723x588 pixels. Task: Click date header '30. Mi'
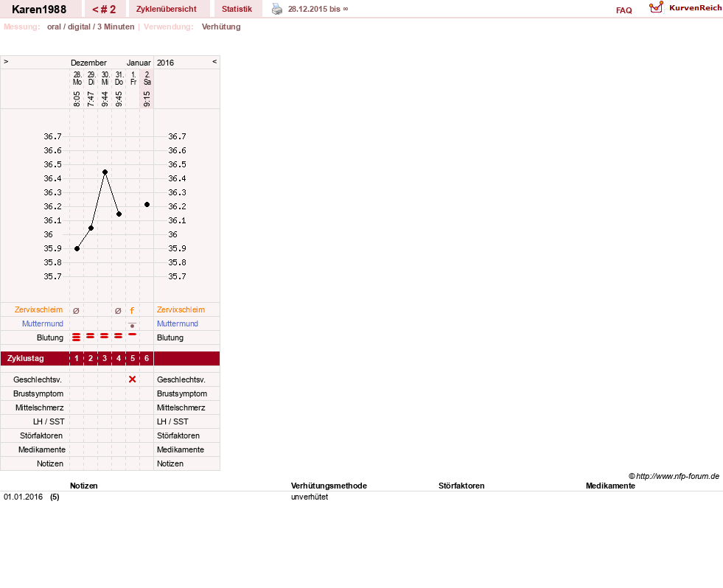[x=105, y=78]
